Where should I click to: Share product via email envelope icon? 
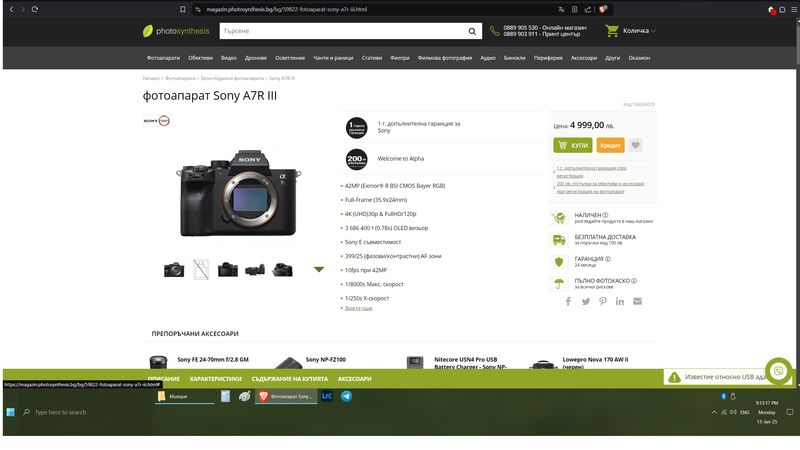tap(637, 301)
